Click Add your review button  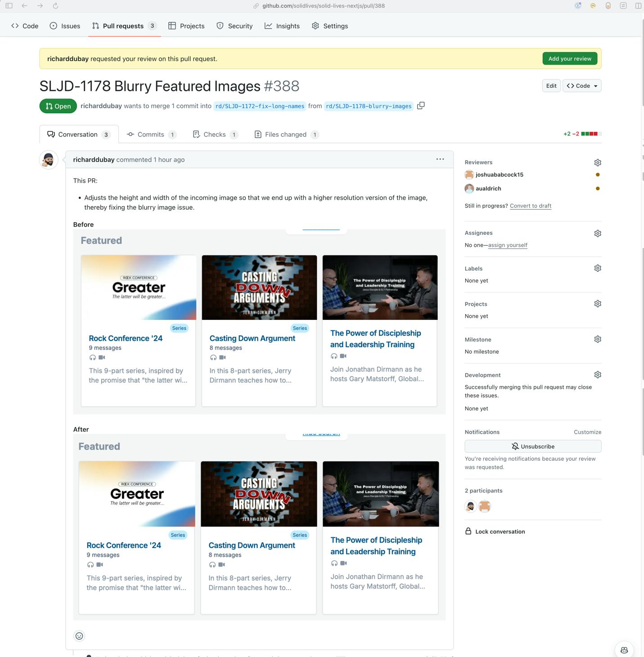569,58
